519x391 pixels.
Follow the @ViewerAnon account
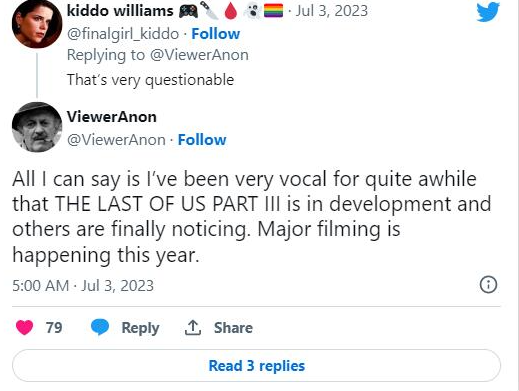202,140
